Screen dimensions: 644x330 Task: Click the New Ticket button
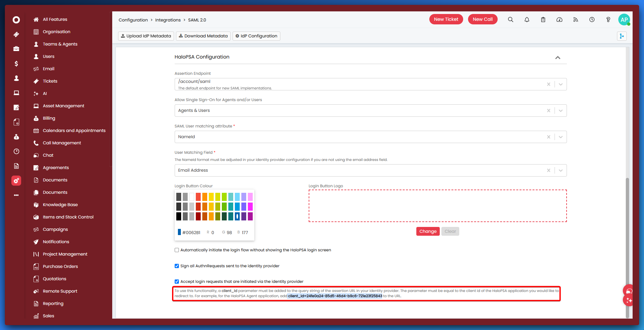pos(446,19)
